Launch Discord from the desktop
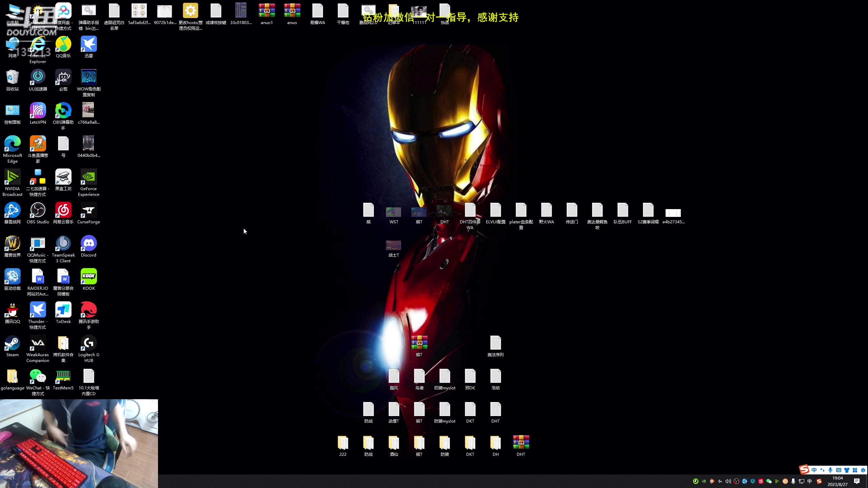The height and width of the screenshot is (488, 868). tap(88, 247)
